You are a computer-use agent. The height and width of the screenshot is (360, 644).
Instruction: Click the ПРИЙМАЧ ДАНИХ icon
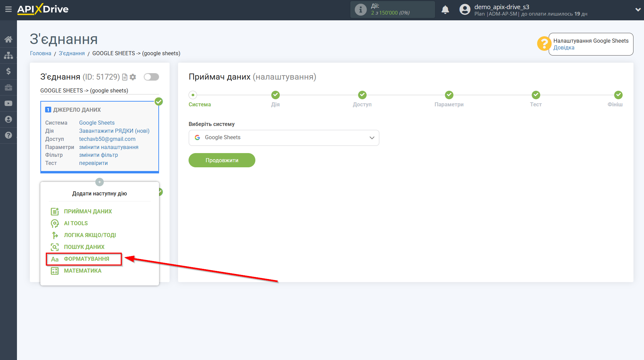click(55, 212)
